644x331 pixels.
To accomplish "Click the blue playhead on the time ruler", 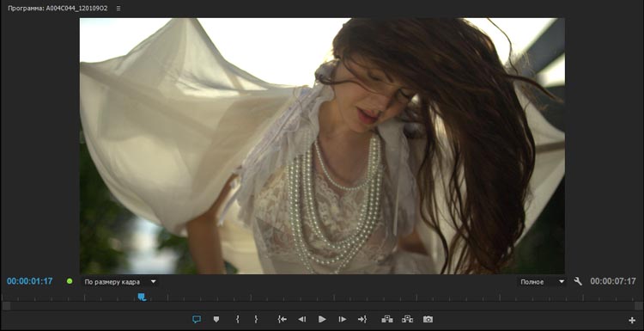I will pyautogui.click(x=142, y=297).
